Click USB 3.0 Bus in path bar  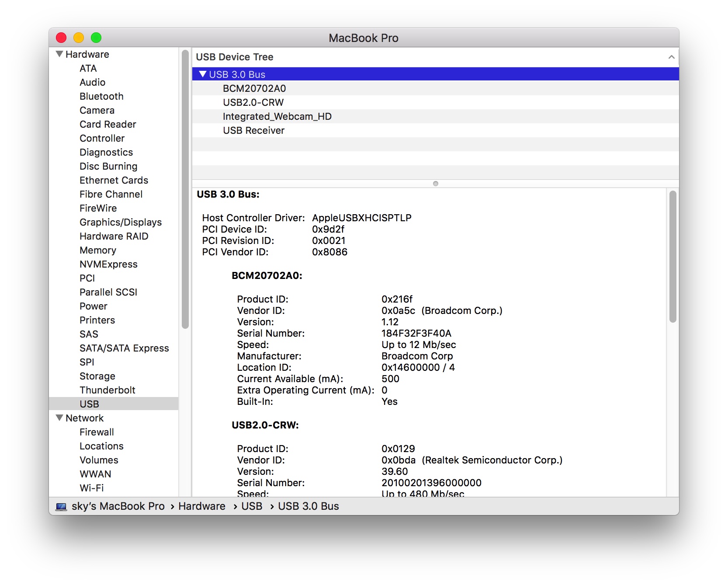tap(309, 506)
